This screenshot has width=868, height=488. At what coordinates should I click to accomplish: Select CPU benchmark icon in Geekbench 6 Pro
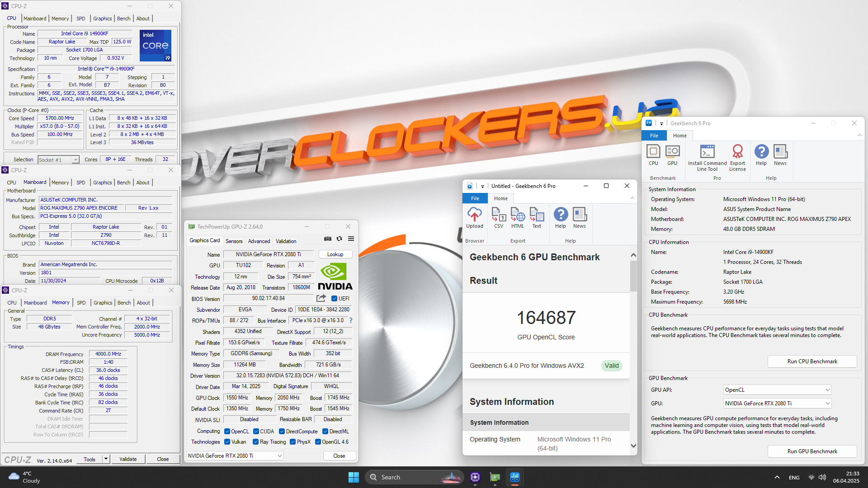653,155
